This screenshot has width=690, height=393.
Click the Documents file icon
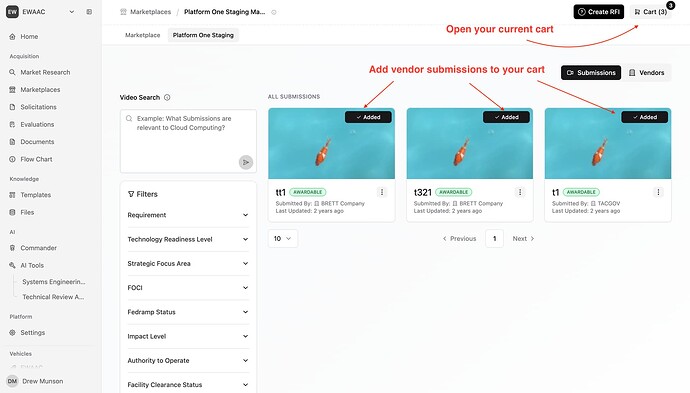tap(12, 142)
